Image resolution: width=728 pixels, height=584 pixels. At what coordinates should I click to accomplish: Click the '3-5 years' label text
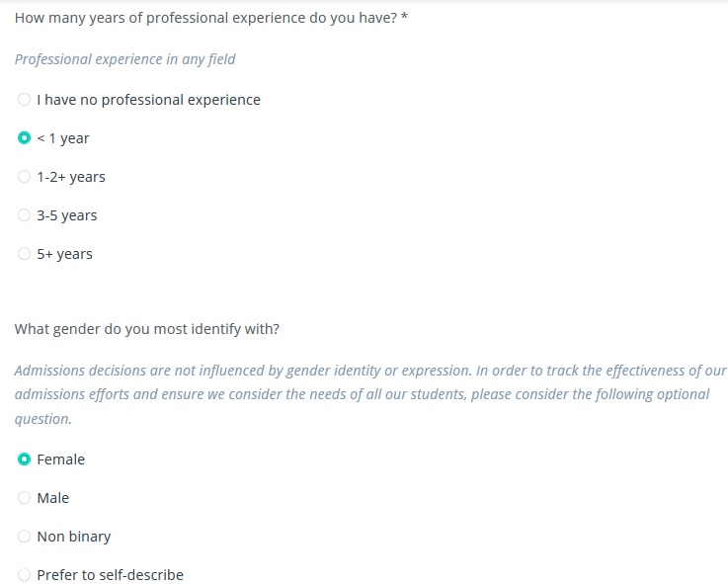coord(67,215)
